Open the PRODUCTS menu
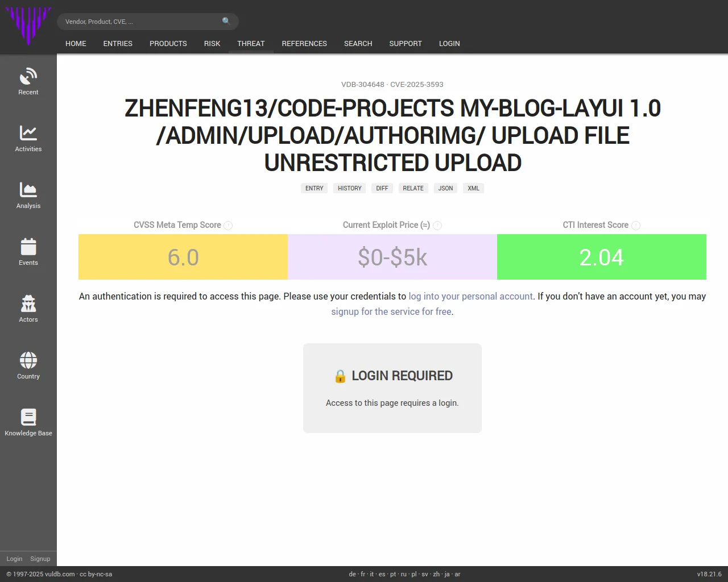The image size is (728, 582). [x=168, y=43]
